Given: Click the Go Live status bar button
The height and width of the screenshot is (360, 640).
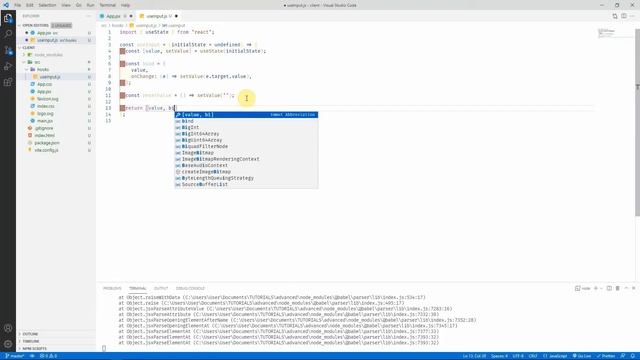Looking at the screenshot, I should click(x=582, y=356).
